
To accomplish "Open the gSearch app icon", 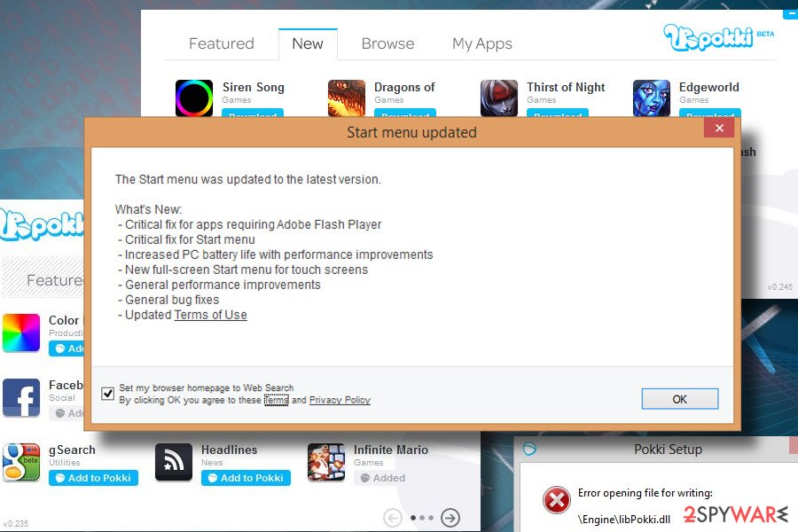I will 21,462.
